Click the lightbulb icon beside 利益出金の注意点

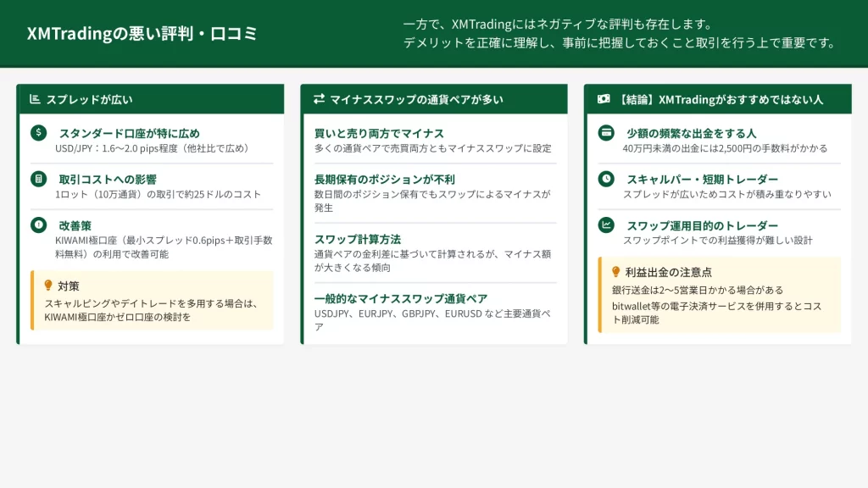[x=616, y=272]
